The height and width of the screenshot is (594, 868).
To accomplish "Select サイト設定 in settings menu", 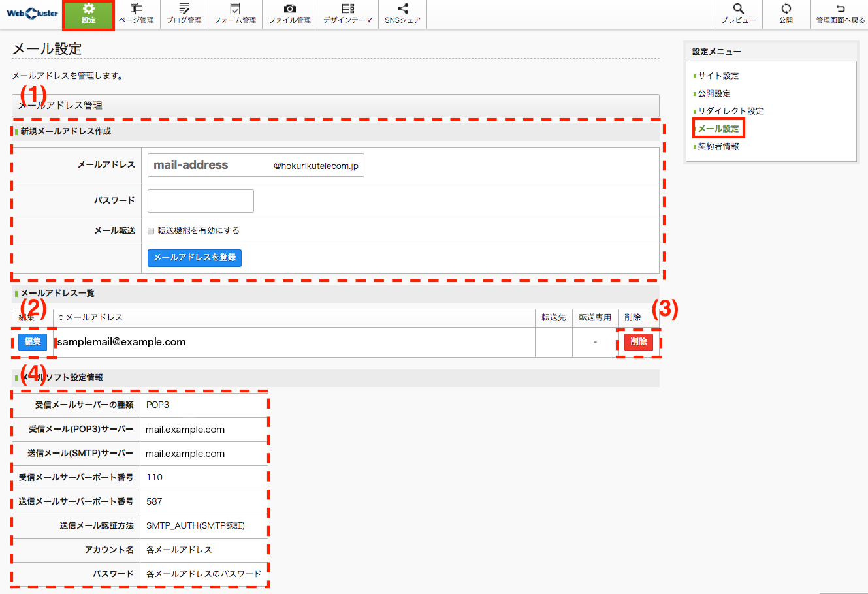I will tap(718, 76).
